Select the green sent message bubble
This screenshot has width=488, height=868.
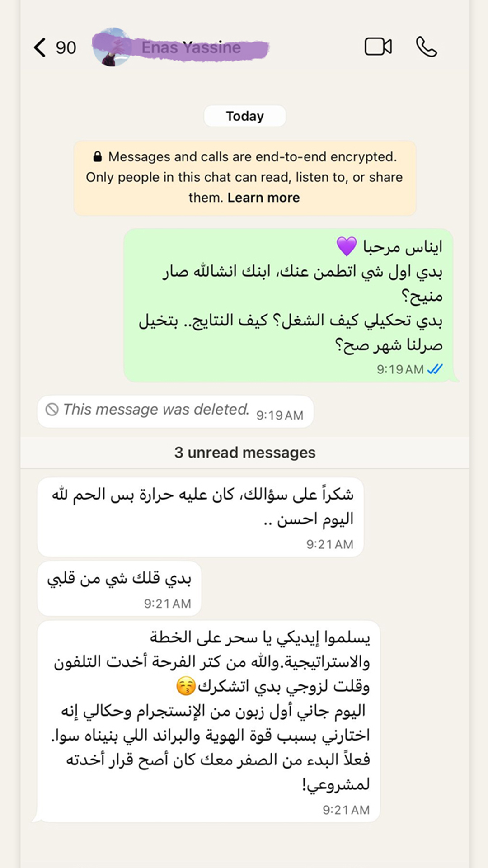pos(289,306)
